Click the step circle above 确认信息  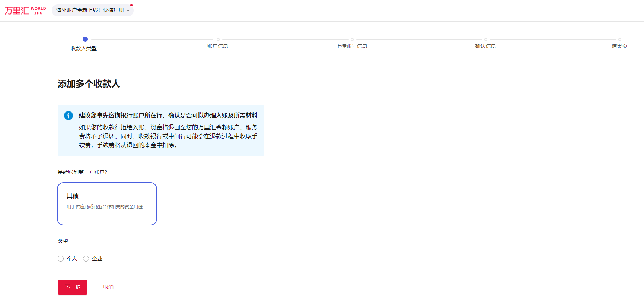coord(486,40)
